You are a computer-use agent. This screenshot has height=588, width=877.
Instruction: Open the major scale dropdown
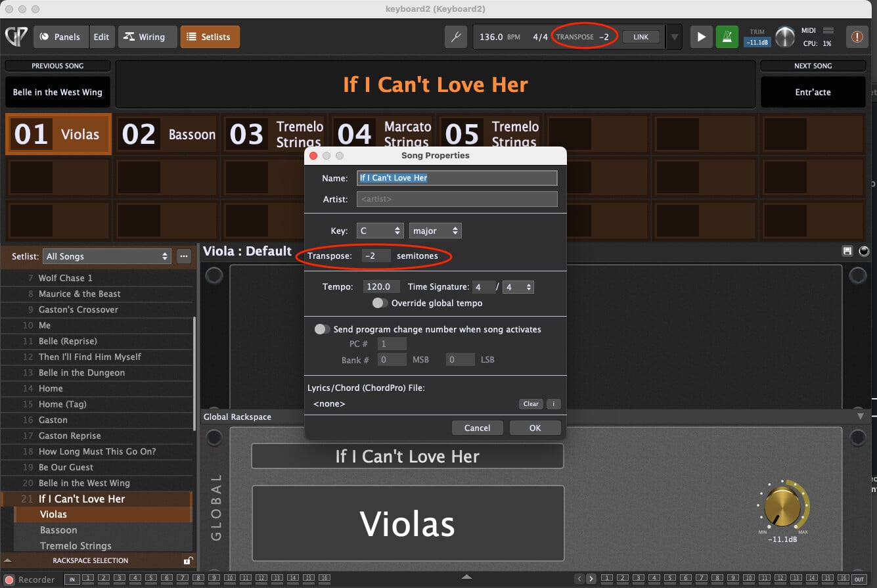tap(435, 231)
